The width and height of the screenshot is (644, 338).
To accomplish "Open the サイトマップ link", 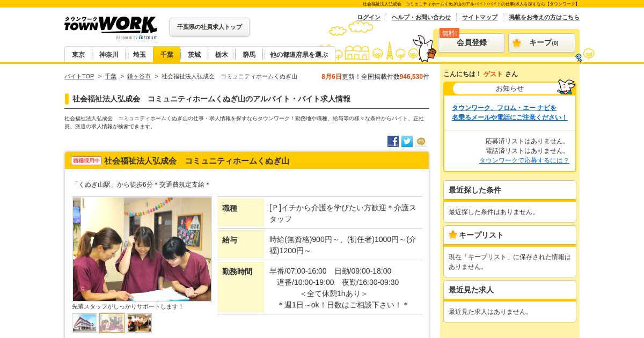I will click(x=480, y=17).
